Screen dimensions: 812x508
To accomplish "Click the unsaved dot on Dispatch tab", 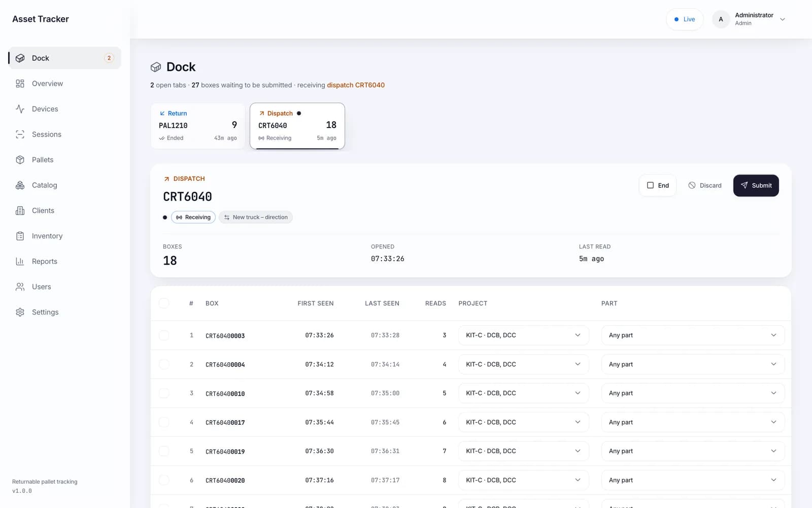I will pyautogui.click(x=299, y=113).
